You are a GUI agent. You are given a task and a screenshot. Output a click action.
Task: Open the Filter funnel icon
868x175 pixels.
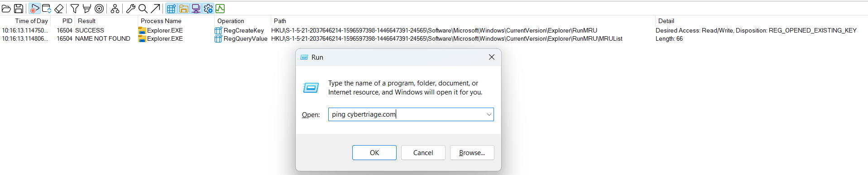[x=75, y=9]
